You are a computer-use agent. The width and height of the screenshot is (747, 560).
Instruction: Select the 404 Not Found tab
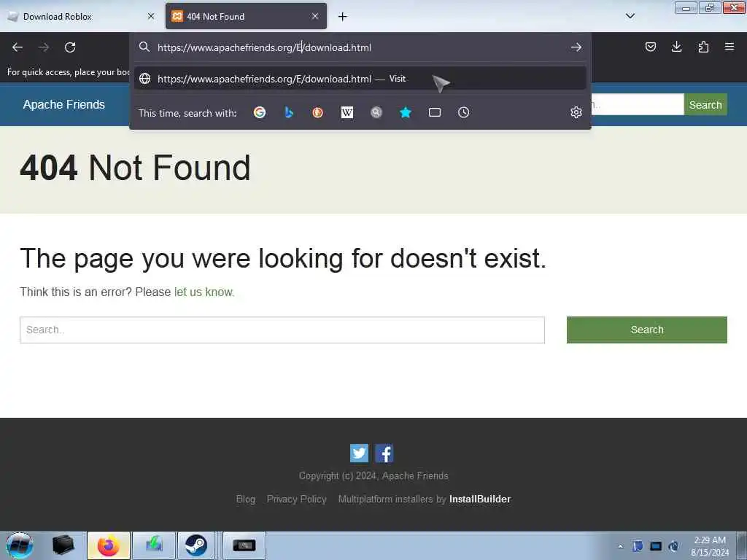246,16
